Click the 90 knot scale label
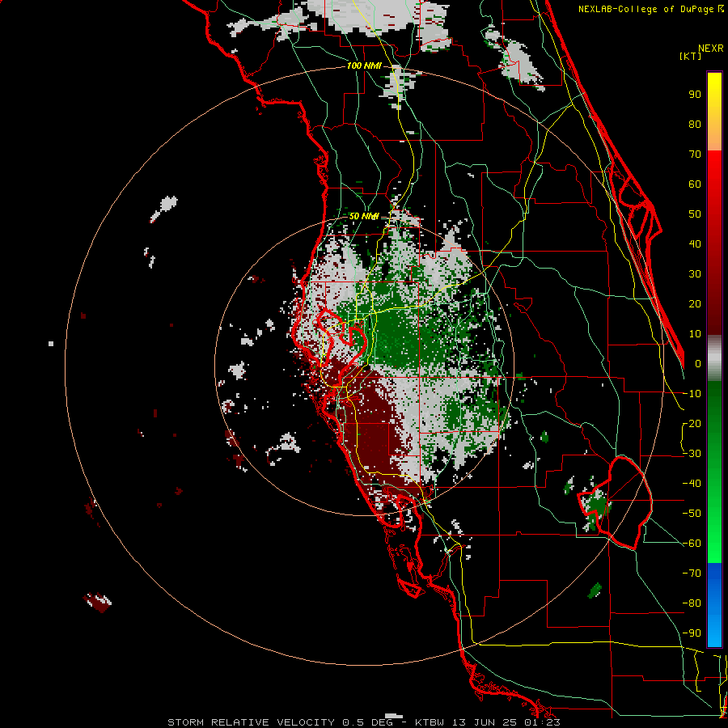The width and height of the screenshot is (728, 728). click(695, 95)
